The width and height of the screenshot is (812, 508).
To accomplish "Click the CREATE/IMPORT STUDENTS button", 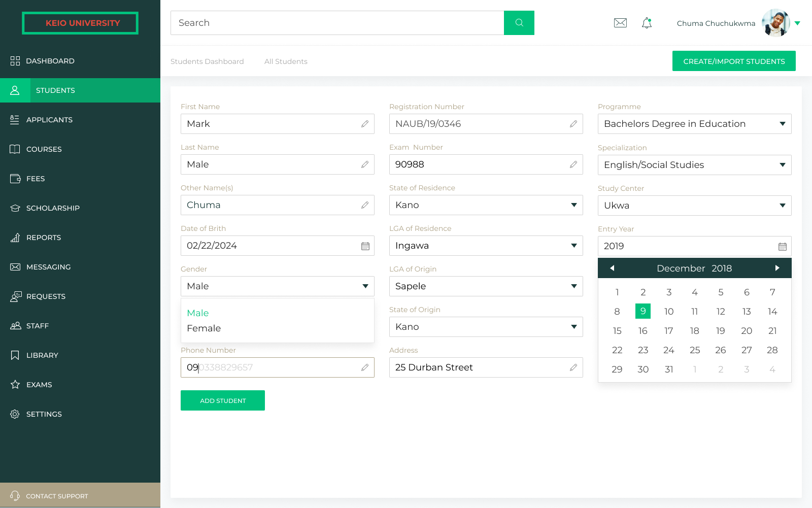I will (x=734, y=61).
